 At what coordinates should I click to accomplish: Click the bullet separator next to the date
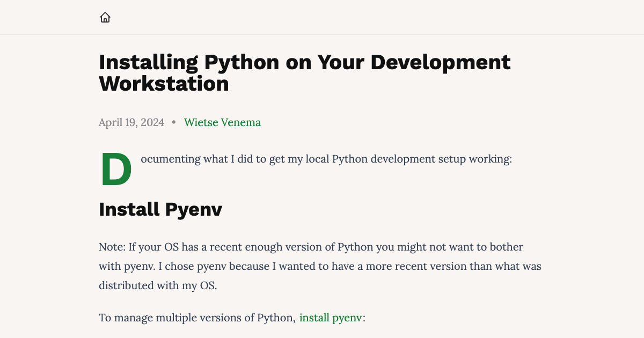pos(173,122)
